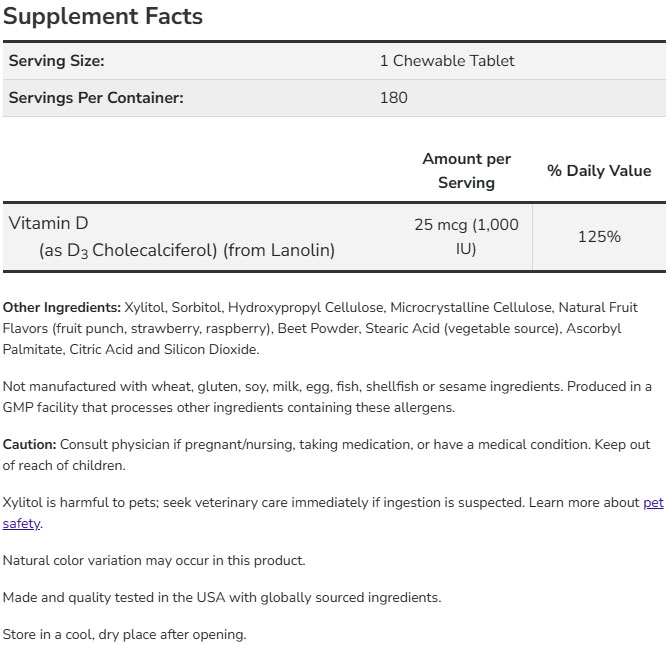Select the Store in a cool, dry place line

click(x=124, y=634)
